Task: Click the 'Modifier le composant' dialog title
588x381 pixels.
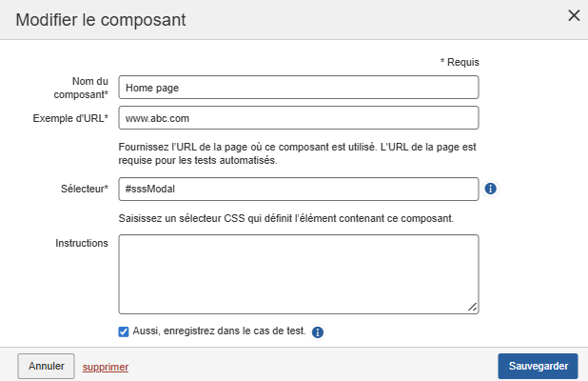Action: [101, 19]
